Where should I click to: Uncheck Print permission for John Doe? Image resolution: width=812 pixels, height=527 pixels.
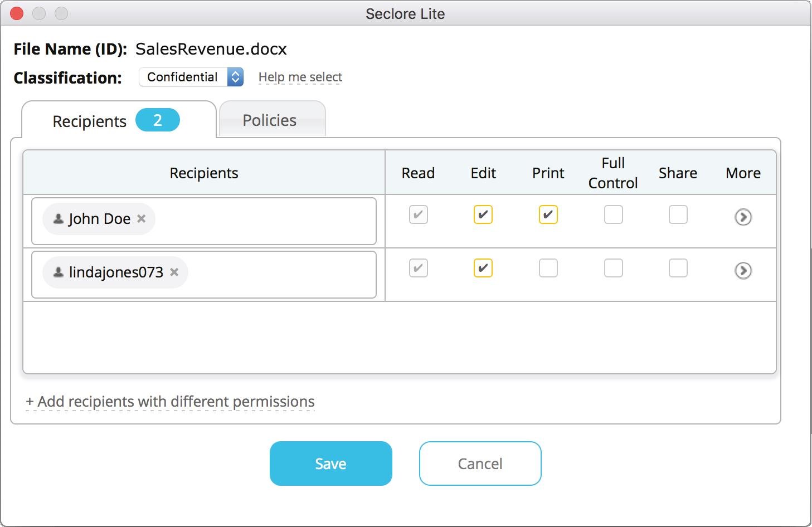(x=548, y=215)
